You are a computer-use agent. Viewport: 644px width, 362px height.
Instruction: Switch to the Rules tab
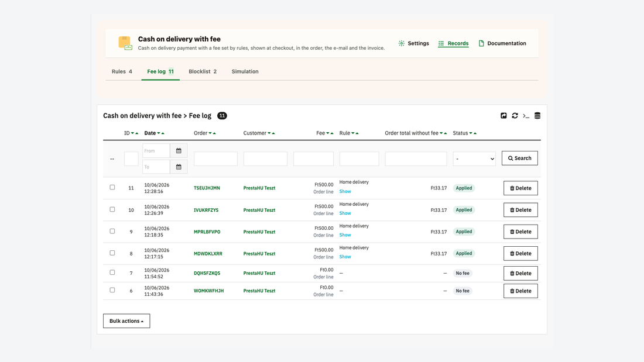pos(122,71)
